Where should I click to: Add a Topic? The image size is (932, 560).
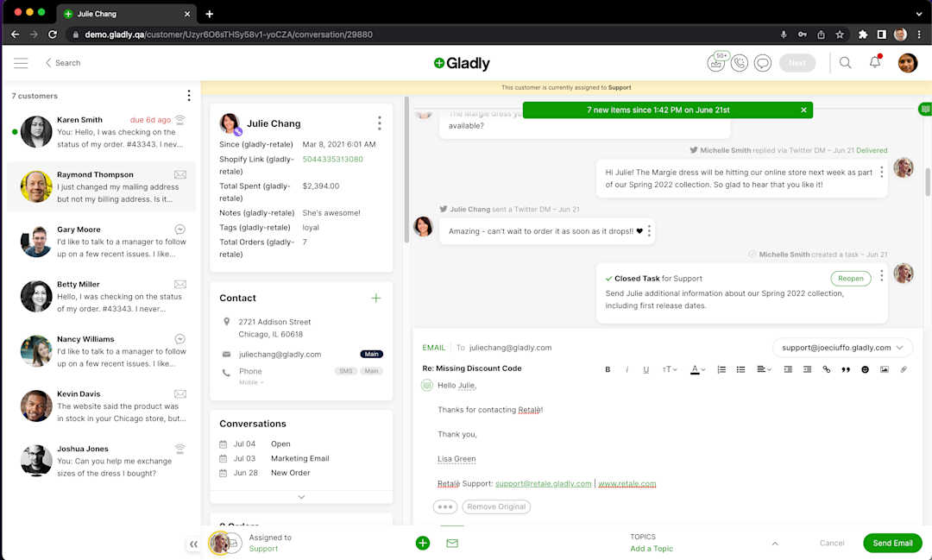coord(652,549)
